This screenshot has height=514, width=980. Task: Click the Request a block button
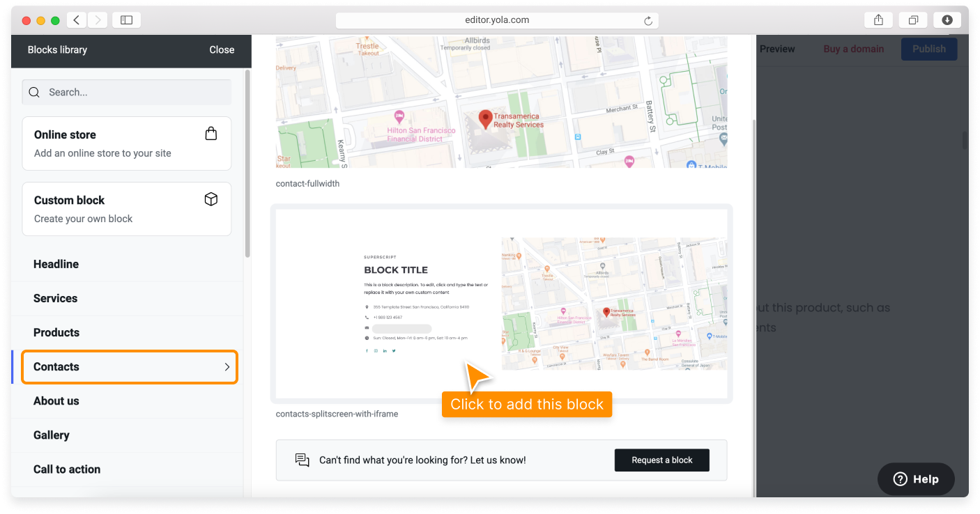point(661,460)
